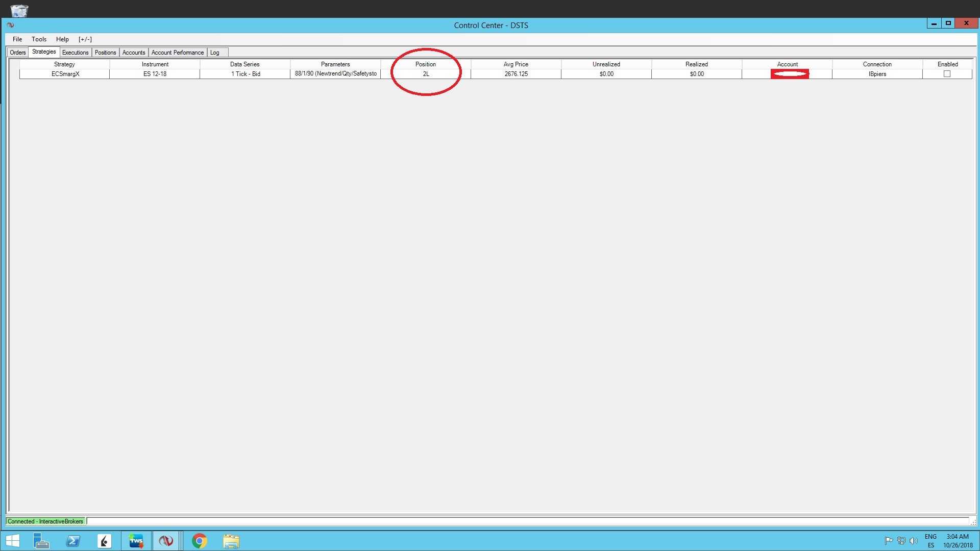Click the network tray icon
The image size is (980, 551).
click(x=901, y=541)
